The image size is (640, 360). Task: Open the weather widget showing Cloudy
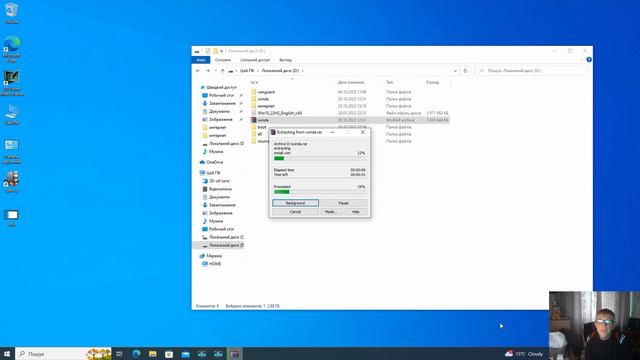(524, 353)
